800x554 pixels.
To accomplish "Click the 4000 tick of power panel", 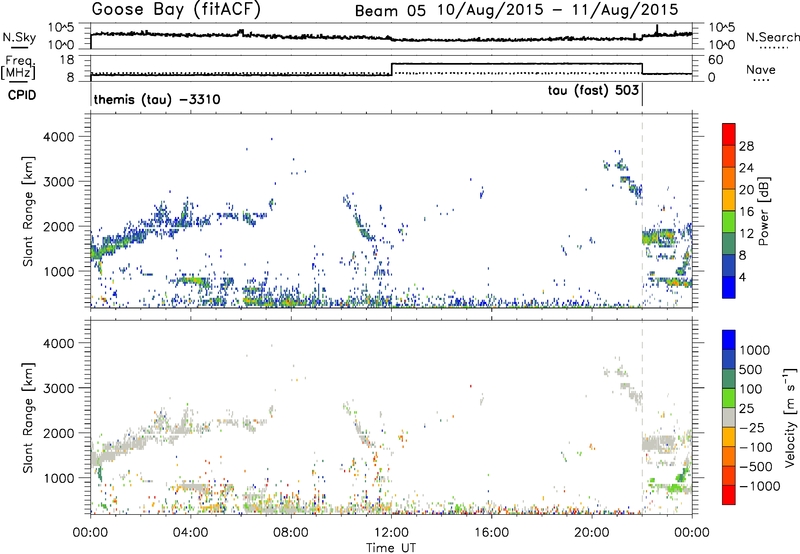I will (x=59, y=137).
